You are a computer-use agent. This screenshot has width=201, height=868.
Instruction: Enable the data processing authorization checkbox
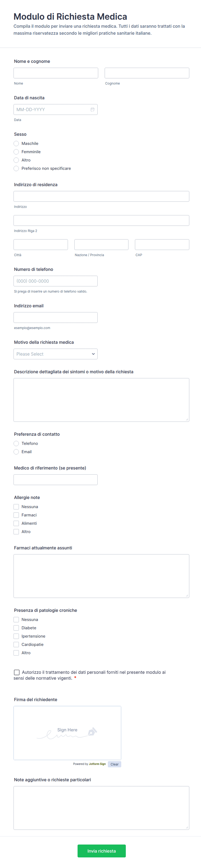pos(16,672)
